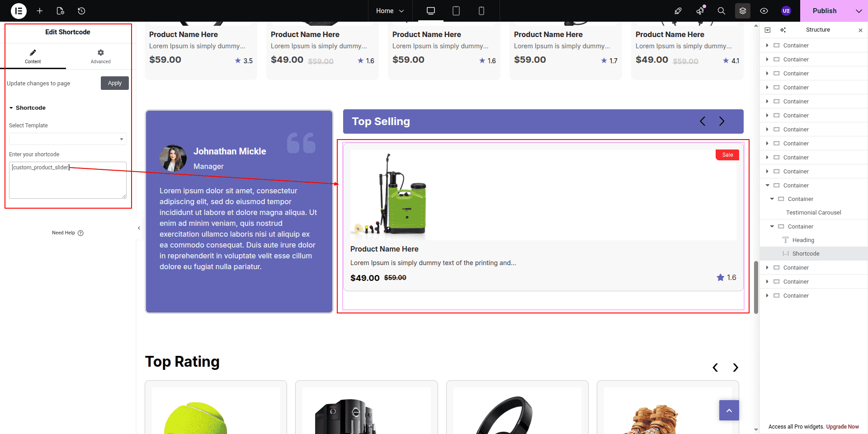The width and height of the screenshot is (868, 434).
Task: Select Shortcode item in Structure tree
Action: (806, 254)
